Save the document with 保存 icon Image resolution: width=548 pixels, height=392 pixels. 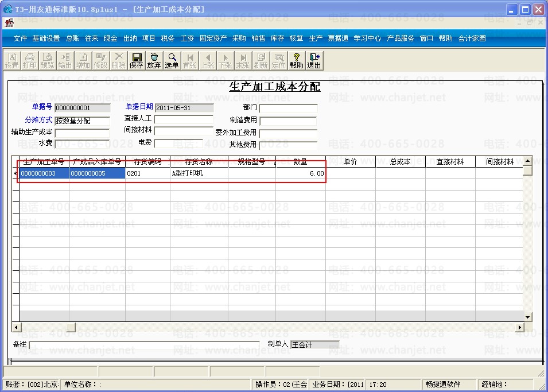(x=137, y=61)
